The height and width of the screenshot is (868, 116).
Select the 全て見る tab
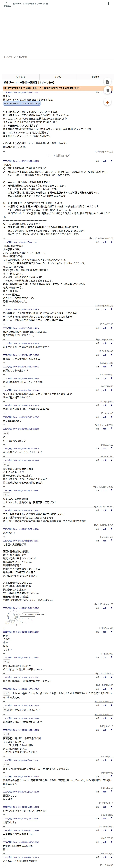click(x=21, y=77)
